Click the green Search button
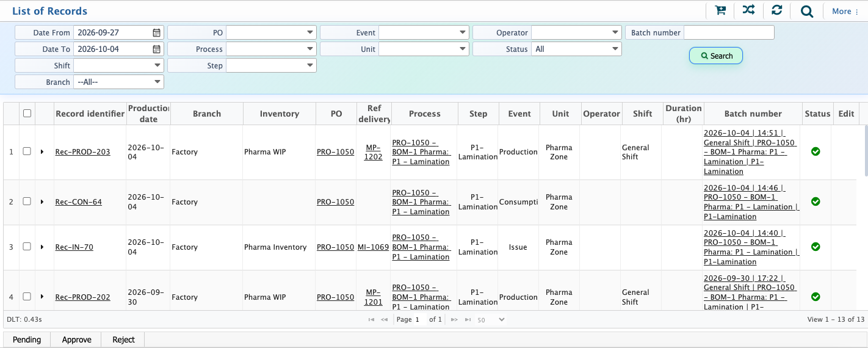Screen dimensions: 868x348 716,56
